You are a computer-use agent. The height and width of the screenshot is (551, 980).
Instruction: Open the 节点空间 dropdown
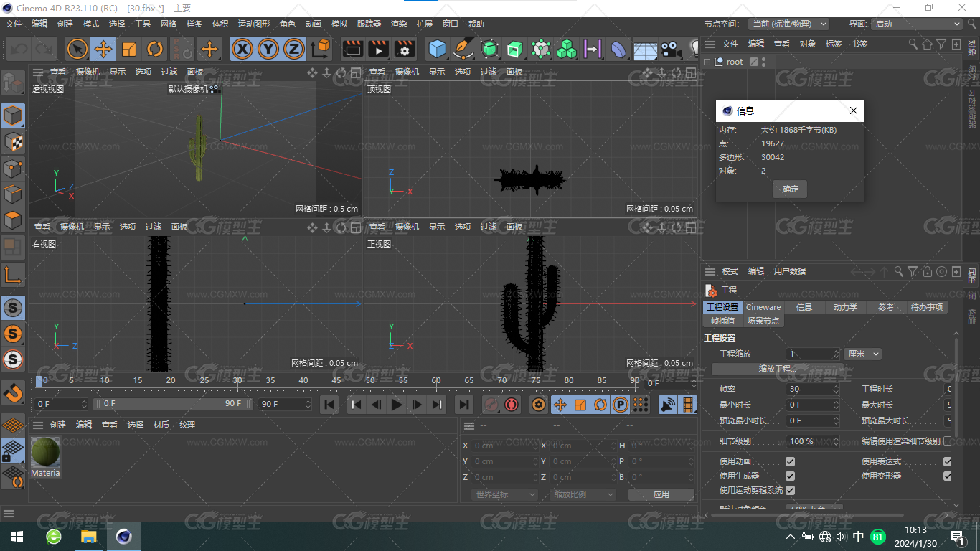[x=788, y=24]
